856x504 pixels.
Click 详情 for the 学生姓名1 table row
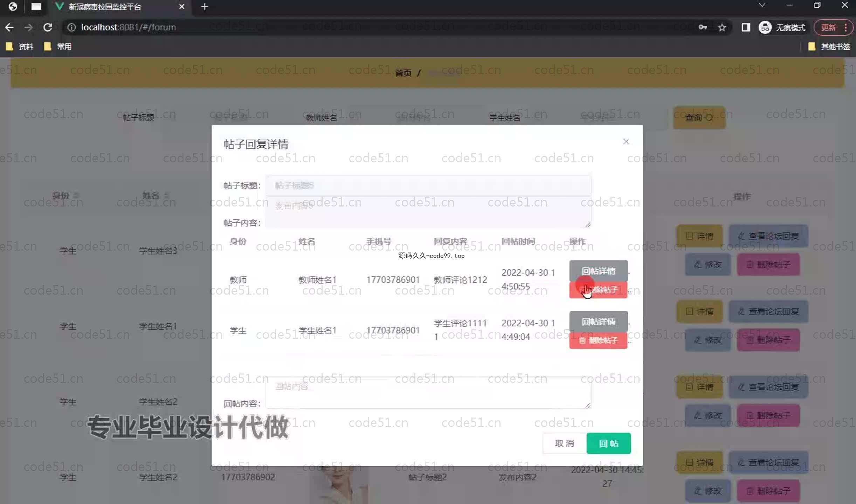click(699, 311)
